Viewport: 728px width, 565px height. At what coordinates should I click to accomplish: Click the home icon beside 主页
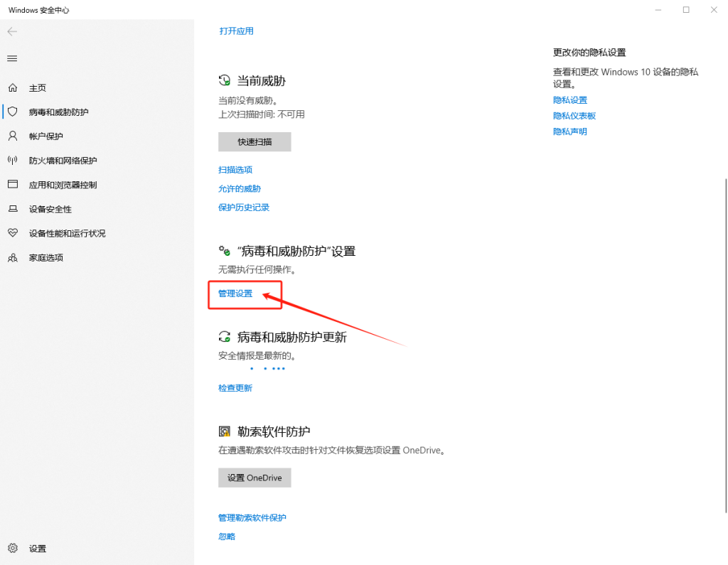pos(13,87)
